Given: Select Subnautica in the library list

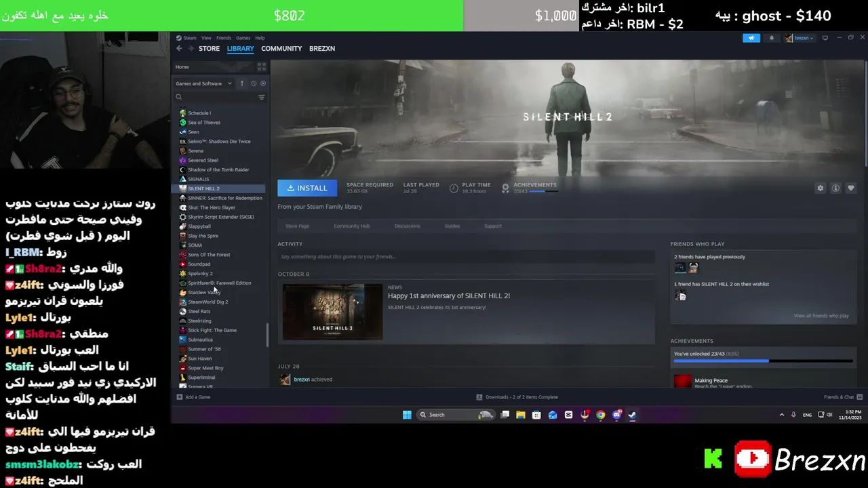Looking at the screenshot, I should tap(200, 340).
